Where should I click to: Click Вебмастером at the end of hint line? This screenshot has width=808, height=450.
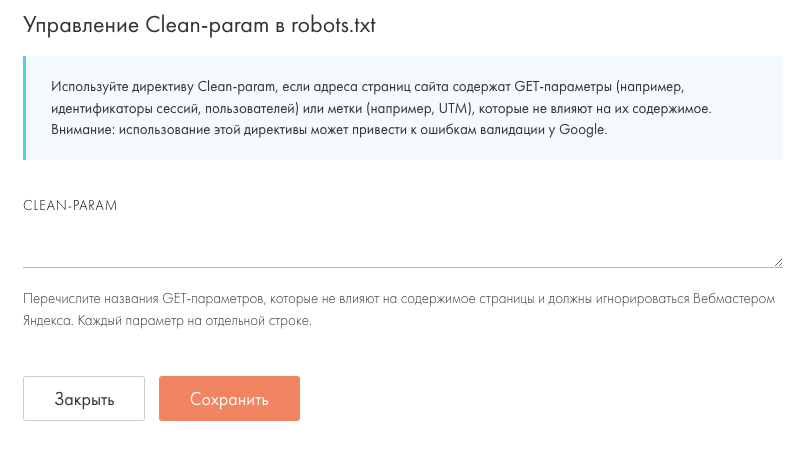coord(738,300)
